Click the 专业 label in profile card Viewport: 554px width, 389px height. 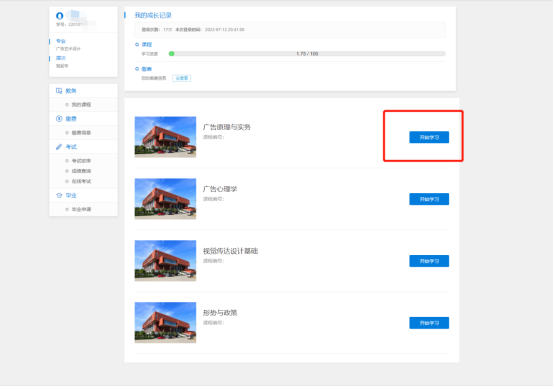61,41
